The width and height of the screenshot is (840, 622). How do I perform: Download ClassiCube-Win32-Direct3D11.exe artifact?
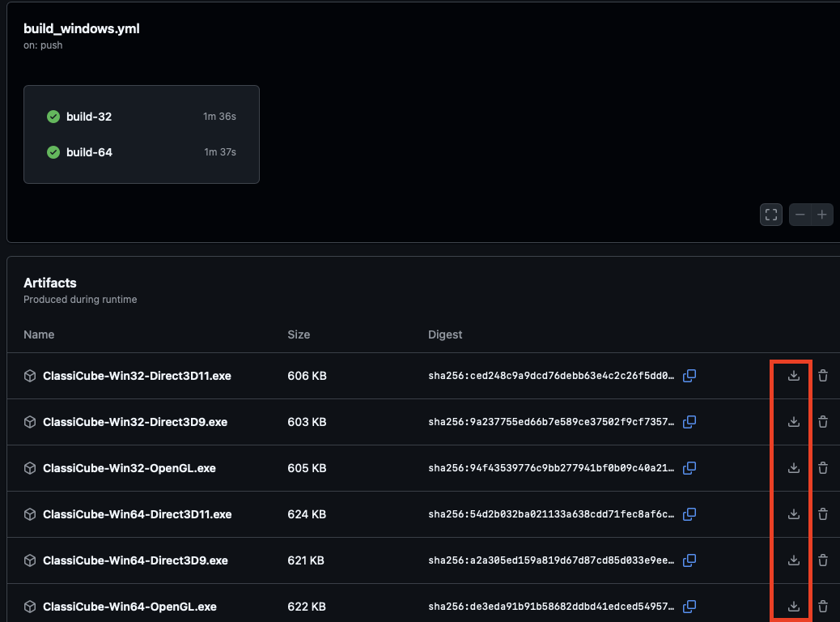point(793,376)
